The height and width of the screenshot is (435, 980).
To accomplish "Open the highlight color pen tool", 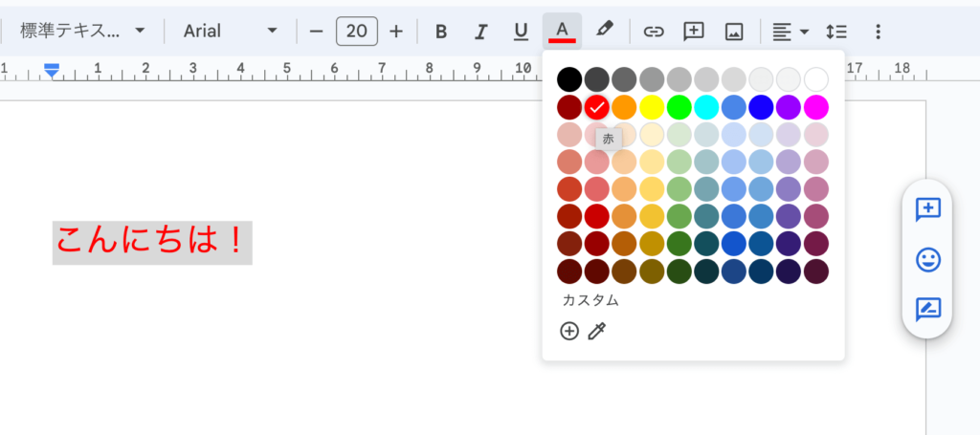I will point(604,31).
